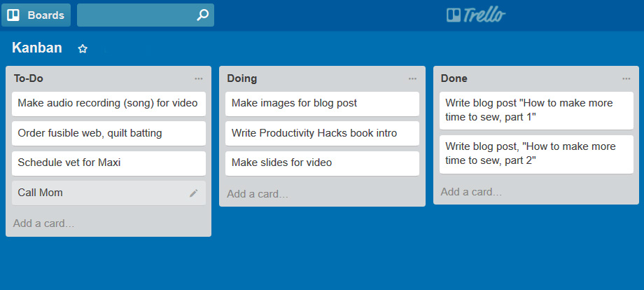The height and width of the screenshot is (290, 644).
Task: Open the Make slides for video card
Action: point(323,163)
